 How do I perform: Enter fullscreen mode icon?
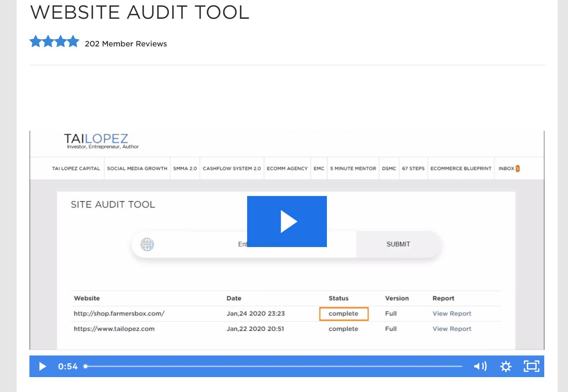point(531,366)
